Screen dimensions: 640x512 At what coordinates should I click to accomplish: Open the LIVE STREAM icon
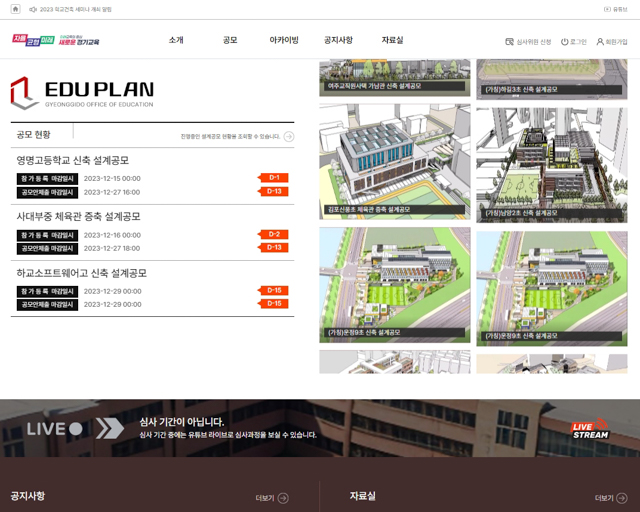[x=589, y=429]
